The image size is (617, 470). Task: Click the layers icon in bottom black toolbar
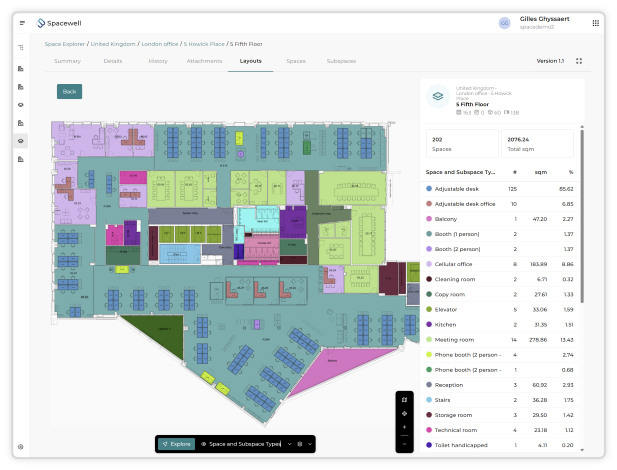(x=300, y=444)
